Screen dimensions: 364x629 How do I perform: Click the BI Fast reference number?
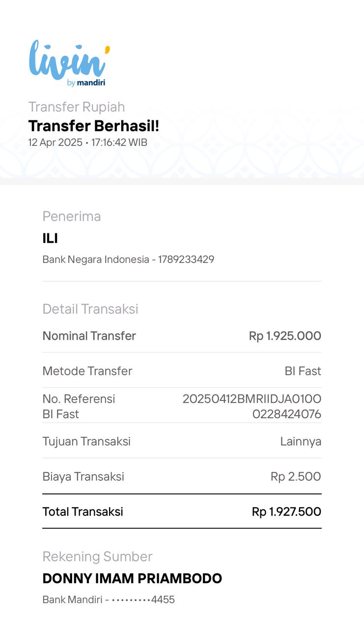(252, 406)
